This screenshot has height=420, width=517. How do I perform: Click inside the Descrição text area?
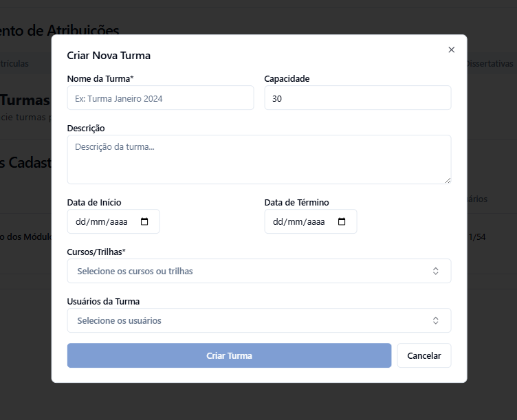point(258,159)
